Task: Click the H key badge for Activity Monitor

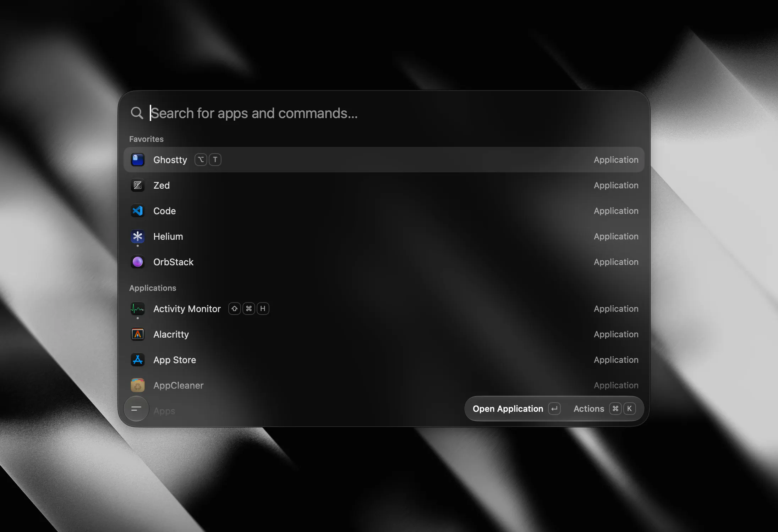Action: point(263,309)
